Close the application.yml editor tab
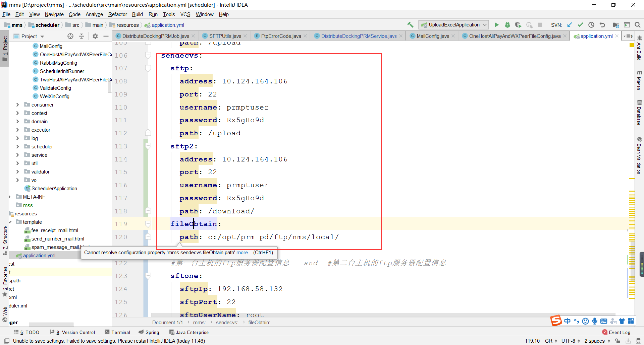The height and width of the screenshot is (345, 644). (x=617, y=36)
